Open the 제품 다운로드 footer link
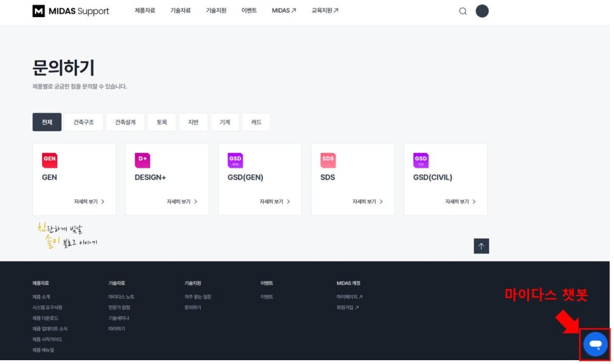Viewport: 614px width, 364px height. tap(45, 318)
